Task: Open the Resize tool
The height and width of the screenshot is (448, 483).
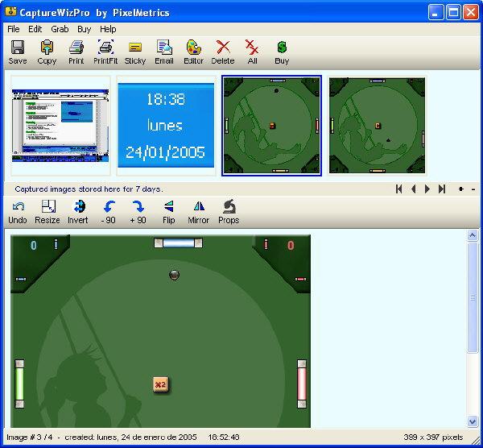Action: [47, 212]
